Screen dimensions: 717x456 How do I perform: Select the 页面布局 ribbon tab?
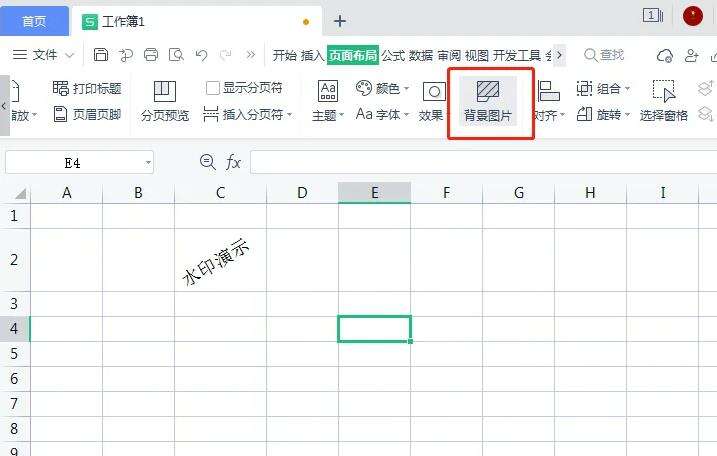click(x=353, y=55)
